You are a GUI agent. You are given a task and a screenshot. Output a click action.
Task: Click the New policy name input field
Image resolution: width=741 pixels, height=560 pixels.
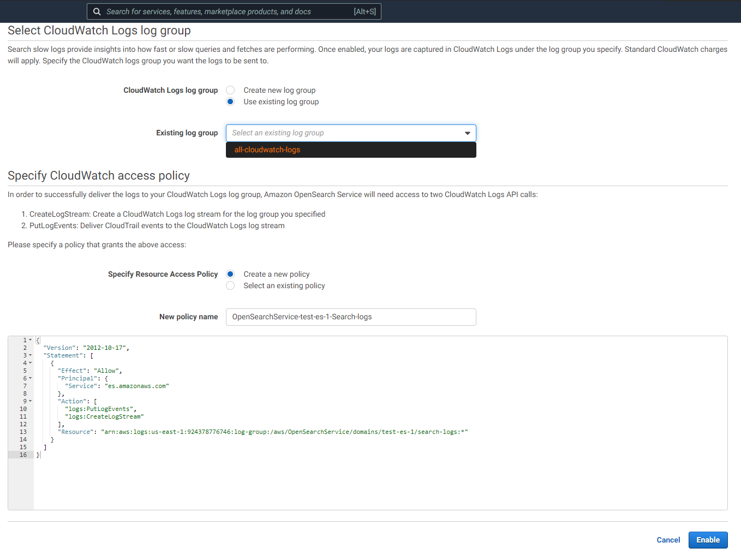(x=351, y=317)
